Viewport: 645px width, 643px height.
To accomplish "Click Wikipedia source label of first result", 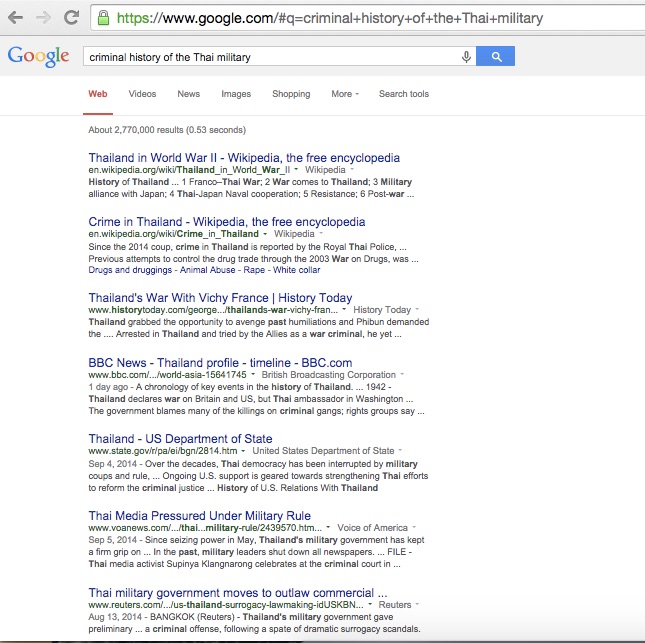I will [x=325, y=169].
